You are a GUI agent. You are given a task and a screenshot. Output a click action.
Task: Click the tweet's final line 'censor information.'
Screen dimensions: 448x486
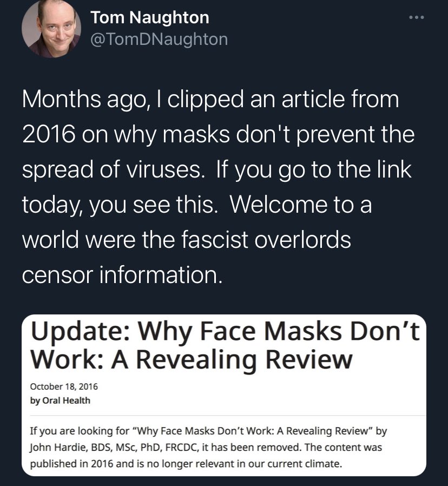[122, 275]
